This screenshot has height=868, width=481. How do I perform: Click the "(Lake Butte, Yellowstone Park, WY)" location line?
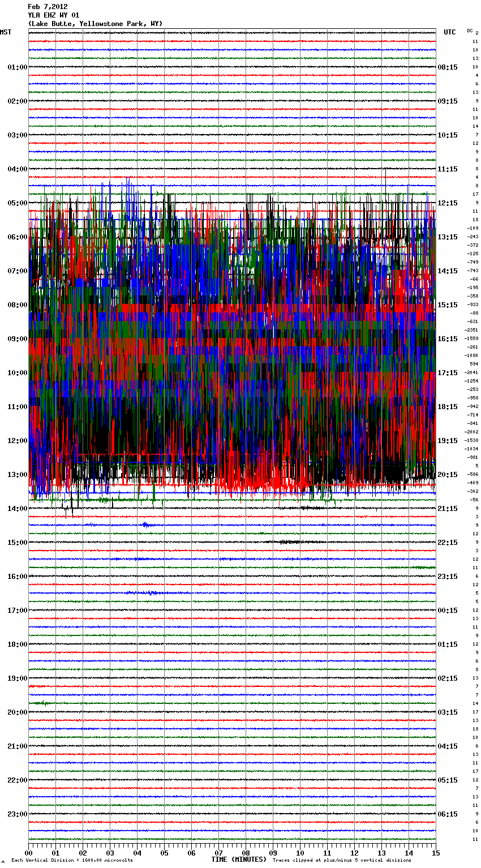pyautogui.click(x=95, y=24)
